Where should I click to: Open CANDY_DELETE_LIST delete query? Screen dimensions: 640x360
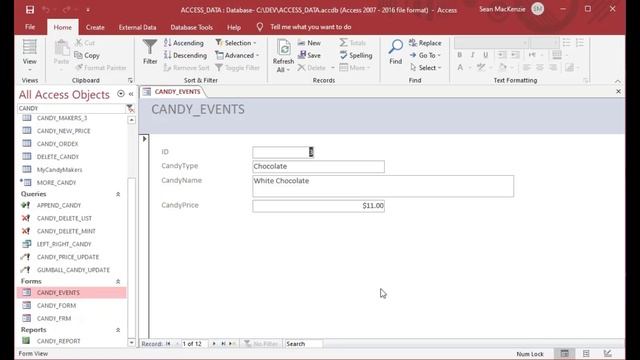pyautogui.click(x=64, y=218)
